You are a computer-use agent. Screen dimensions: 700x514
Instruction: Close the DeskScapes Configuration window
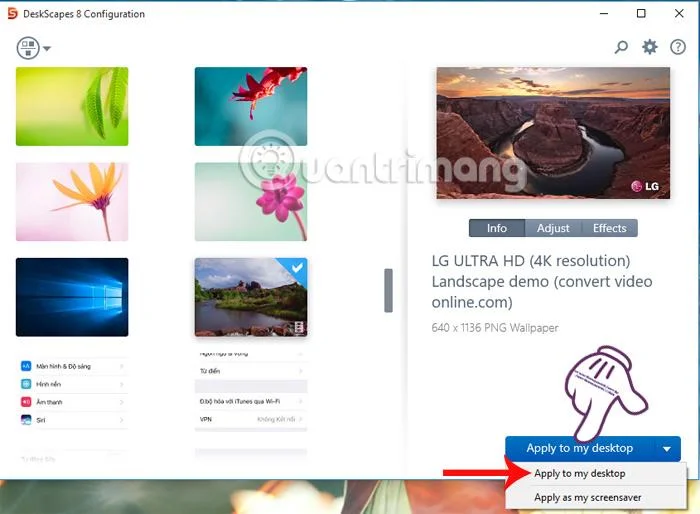click(x=679, y=13)
